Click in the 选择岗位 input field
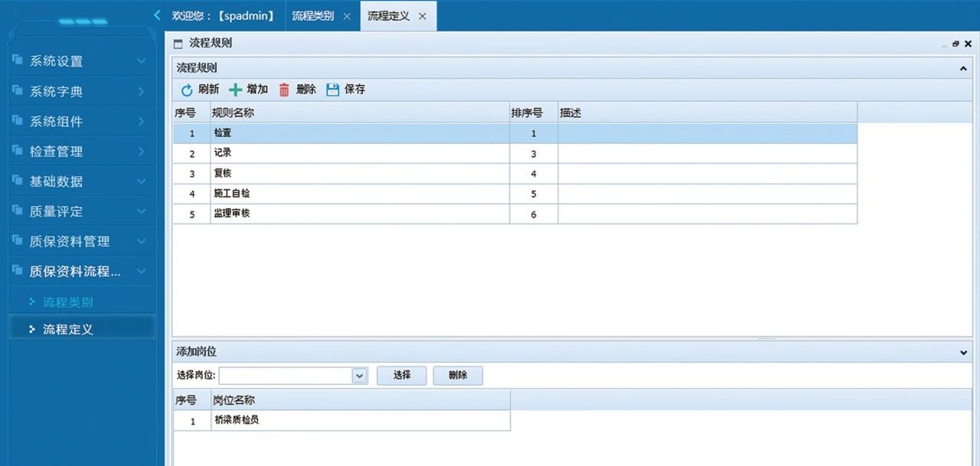This screenshot has width=980, height=466. coord(286,376)
